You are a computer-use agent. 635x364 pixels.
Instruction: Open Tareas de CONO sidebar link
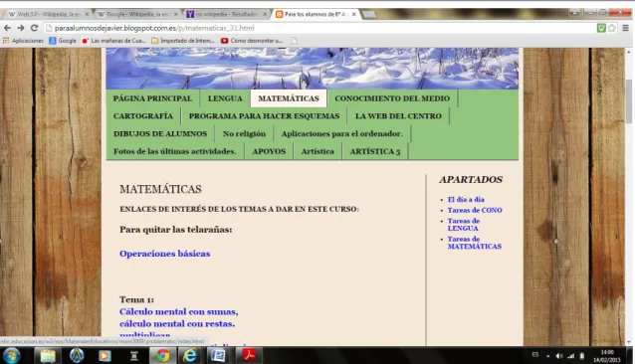475,210
